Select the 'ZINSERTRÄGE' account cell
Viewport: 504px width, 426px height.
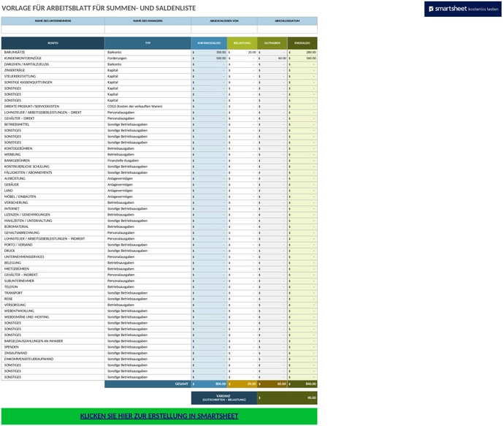click(x=53, y=70)
